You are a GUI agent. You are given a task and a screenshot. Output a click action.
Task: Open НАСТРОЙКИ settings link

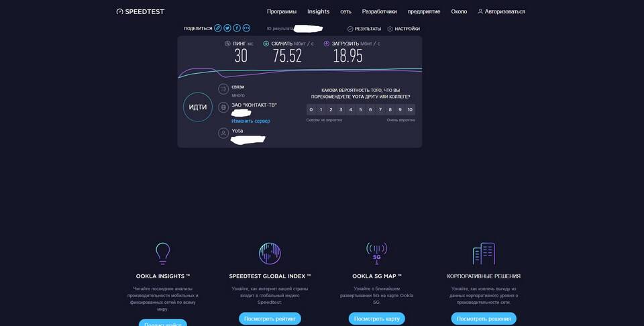point(407,29)
